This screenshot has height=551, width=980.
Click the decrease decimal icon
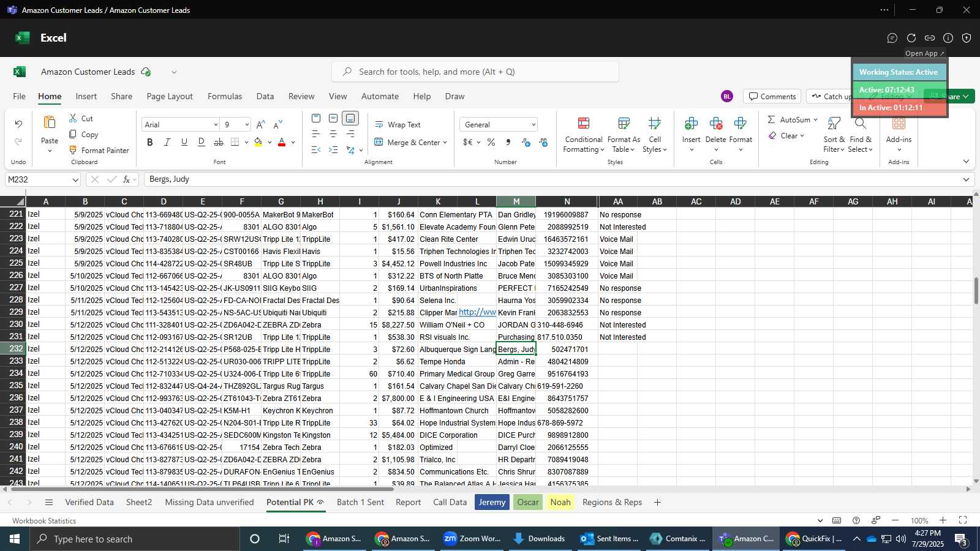click(x=543, y=142)
